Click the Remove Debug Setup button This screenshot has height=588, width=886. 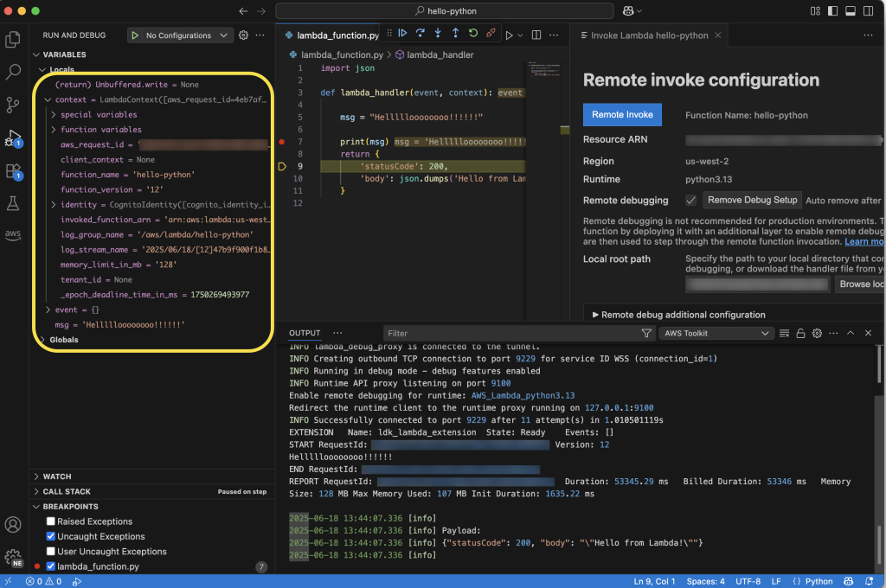[751, 200]
